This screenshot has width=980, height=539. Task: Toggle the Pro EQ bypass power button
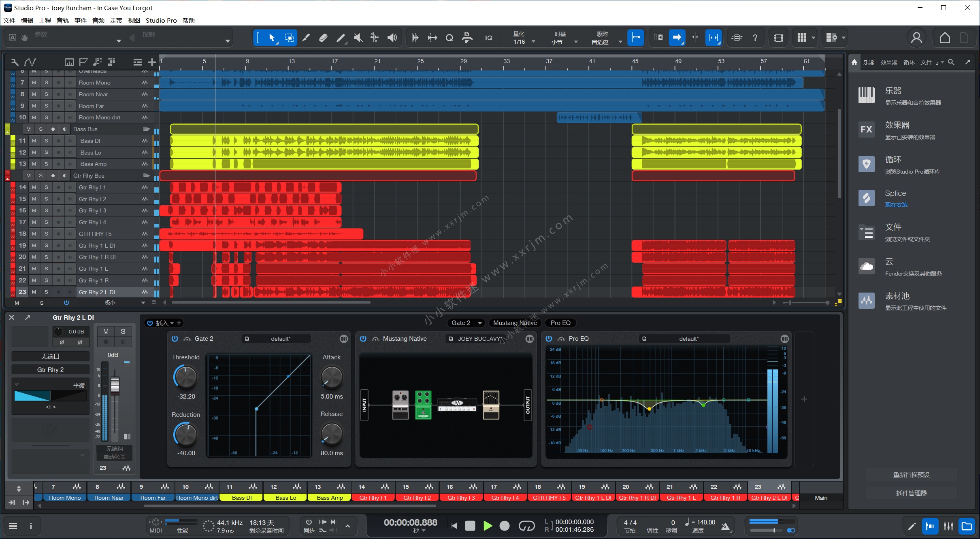click(549, 338)
